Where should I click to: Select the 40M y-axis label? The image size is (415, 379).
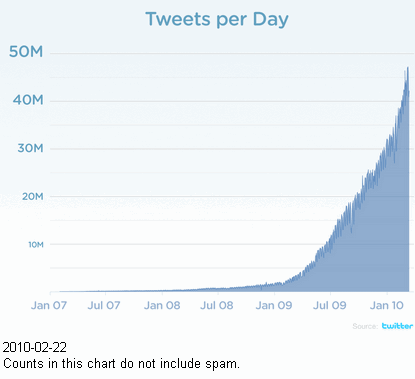pos(28,100)
